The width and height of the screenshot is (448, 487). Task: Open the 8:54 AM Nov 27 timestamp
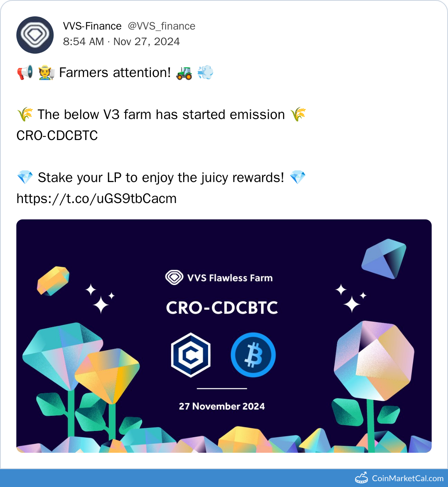click(121, 42)
